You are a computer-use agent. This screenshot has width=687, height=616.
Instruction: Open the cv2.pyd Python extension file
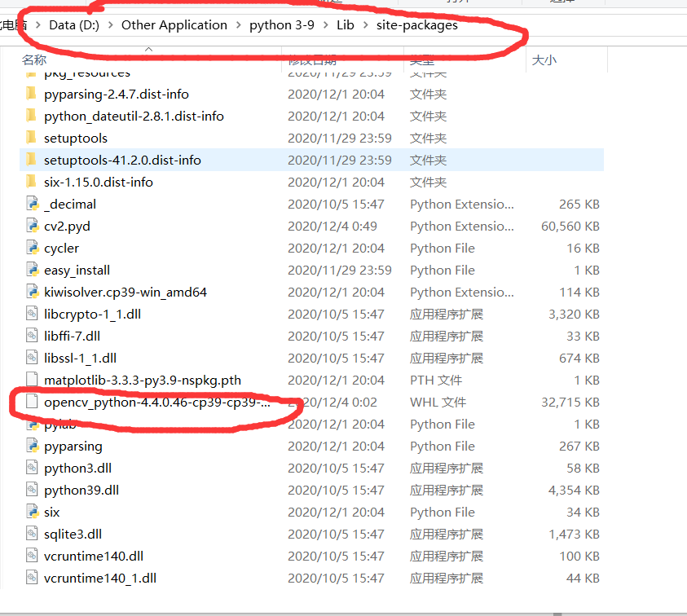coord(31,226)
